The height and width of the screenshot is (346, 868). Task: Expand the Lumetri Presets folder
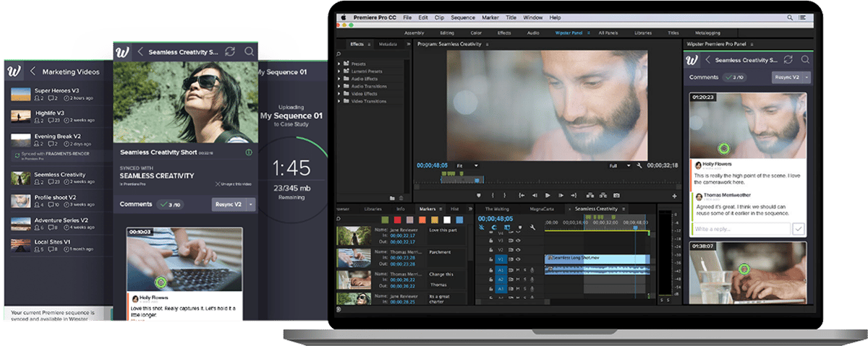point(339,71)
